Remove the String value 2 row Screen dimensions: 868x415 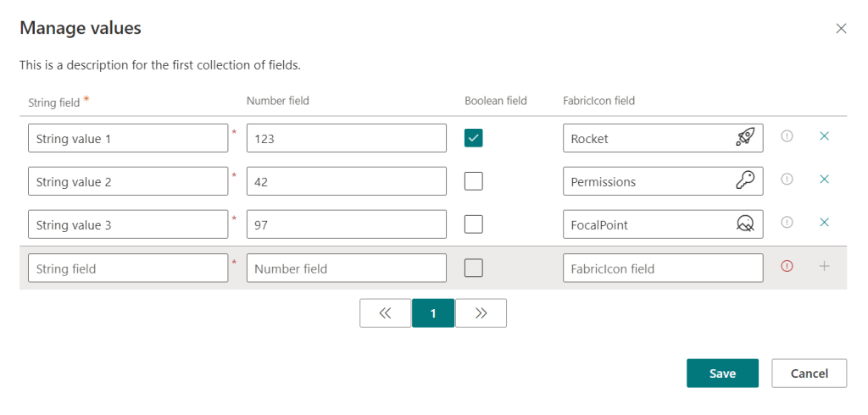point(824,179)
